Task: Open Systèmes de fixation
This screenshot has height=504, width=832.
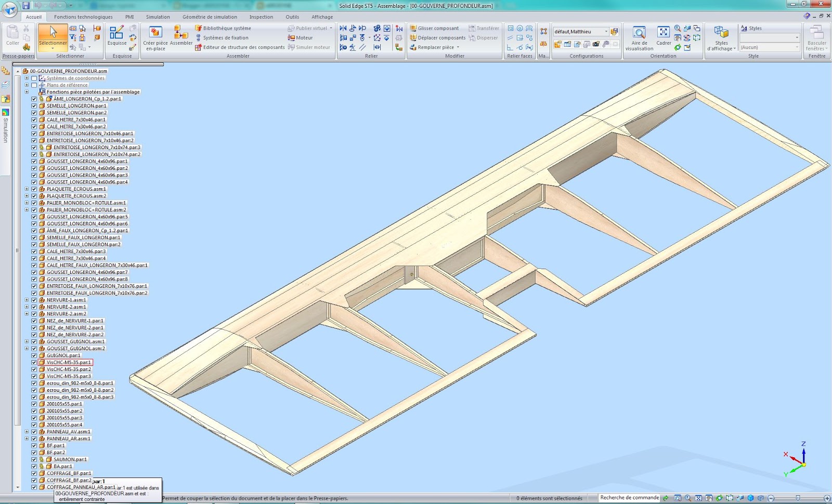Action: pyautogui.click(x=222, y=37)
